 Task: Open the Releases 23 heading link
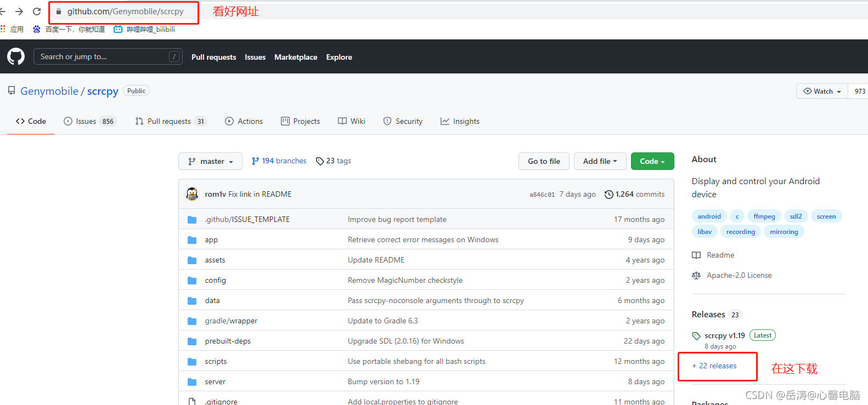click(717, 315)
